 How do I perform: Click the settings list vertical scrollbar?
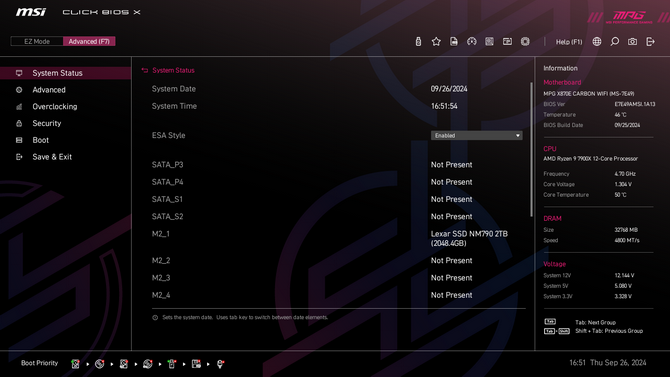[x=532, y=150]
